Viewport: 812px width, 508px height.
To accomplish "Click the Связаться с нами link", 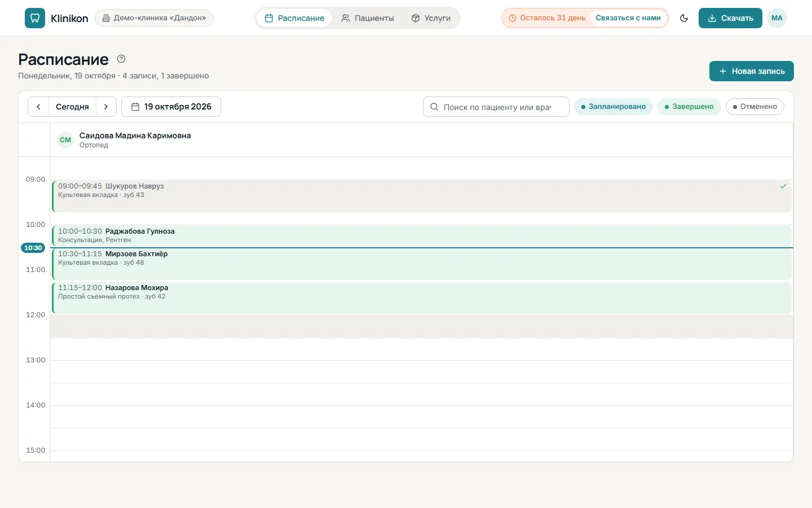I will tap(628, 18).
